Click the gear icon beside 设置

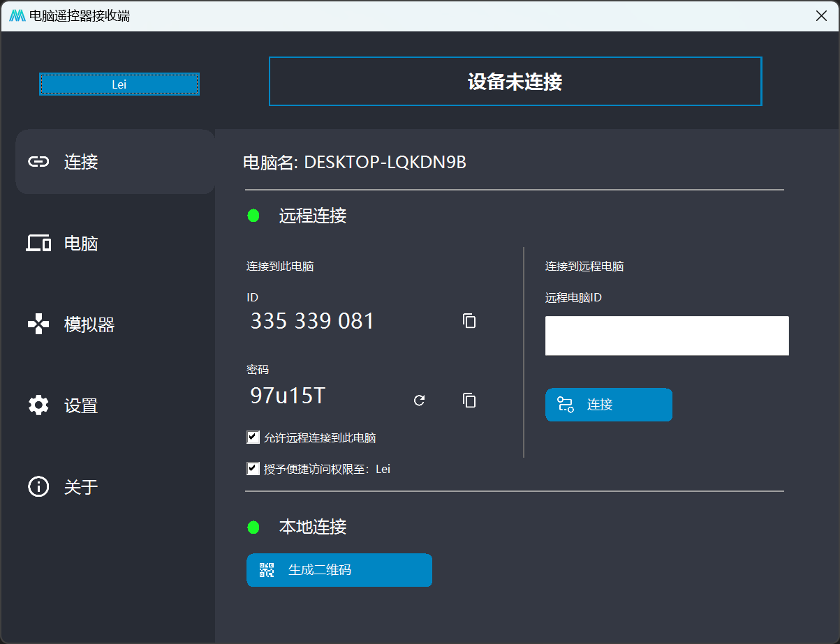[x=39, y=405]
